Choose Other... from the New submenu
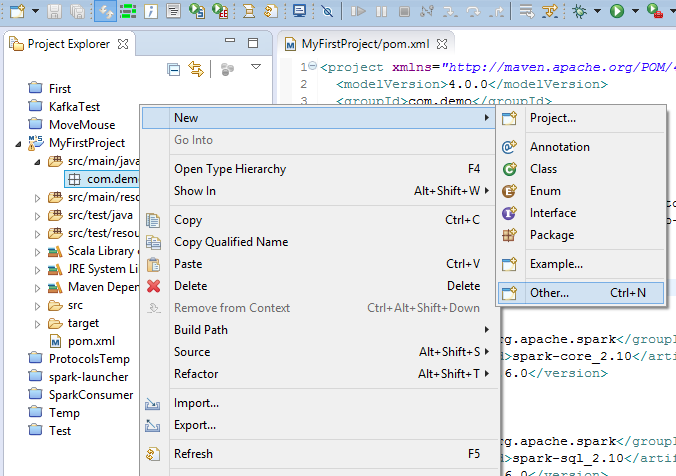This screenshot has height=476, width=676. point(580,293)
